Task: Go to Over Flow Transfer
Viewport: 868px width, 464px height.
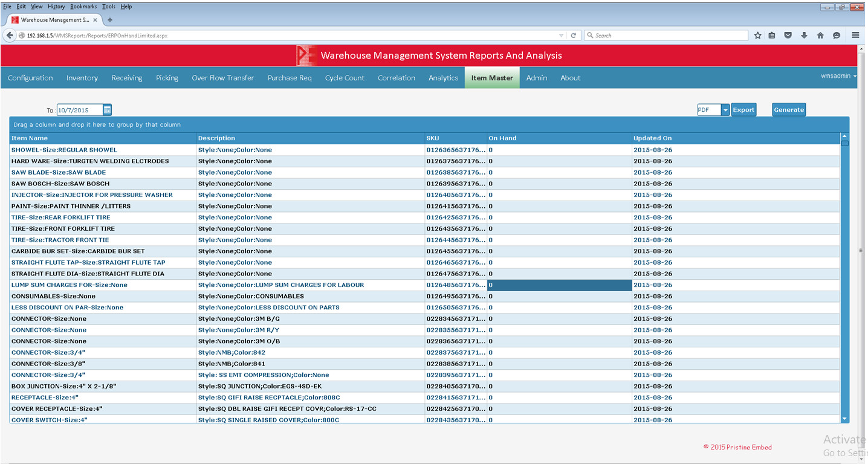Action: coord(223,78)
